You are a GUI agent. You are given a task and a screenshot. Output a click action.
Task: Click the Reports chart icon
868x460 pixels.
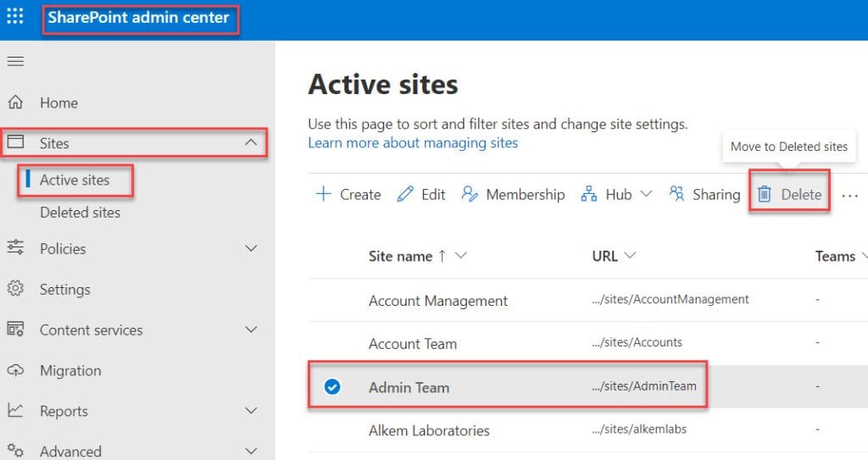[x=15, y=410]
